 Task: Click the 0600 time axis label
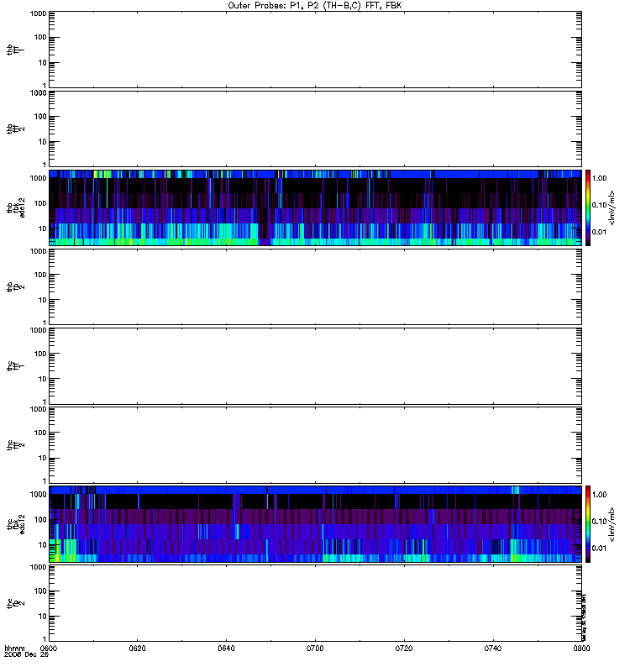pos(49,648)
